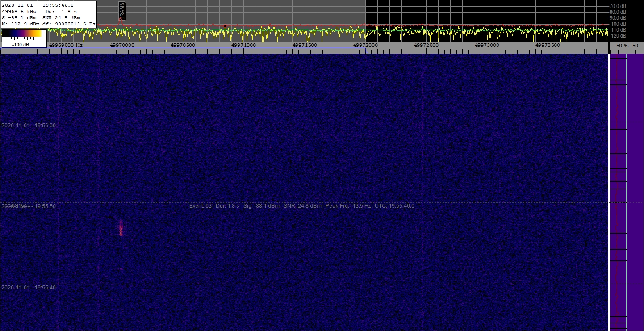Click the '49973000' frequency axis label
Screen dimensions: 644x331
click(x=487, y=45)
